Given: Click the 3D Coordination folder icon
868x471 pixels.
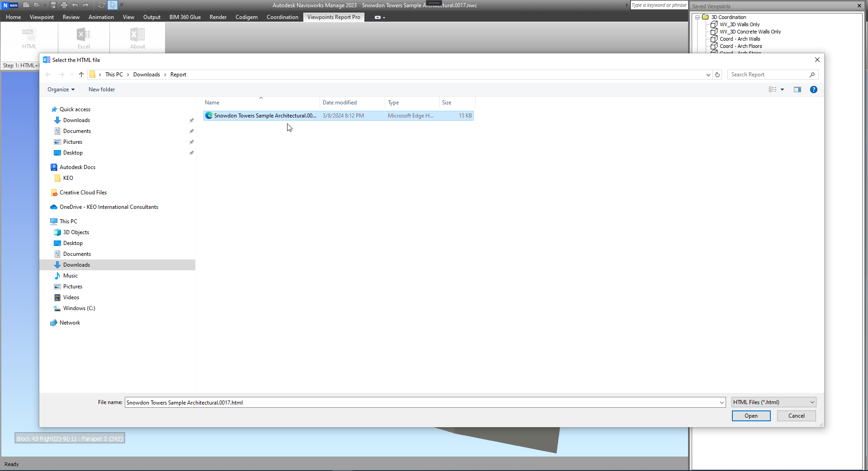Looking at the screenshot, I should coord(705,17).
